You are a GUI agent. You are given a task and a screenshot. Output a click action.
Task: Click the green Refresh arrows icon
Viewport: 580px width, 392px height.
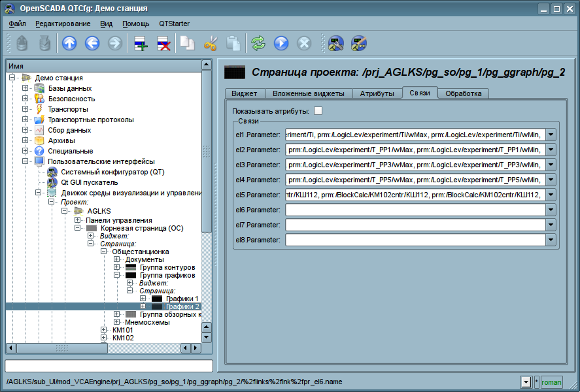click(x=258, y=44)
